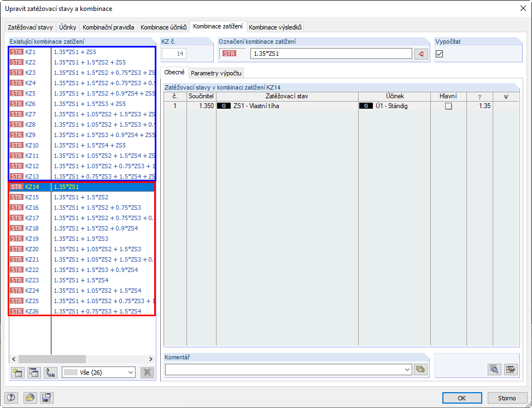The height and width of the screenshot is (408, 532).
Task: Select combination KZ20 in the list
Action: (82, 249)
